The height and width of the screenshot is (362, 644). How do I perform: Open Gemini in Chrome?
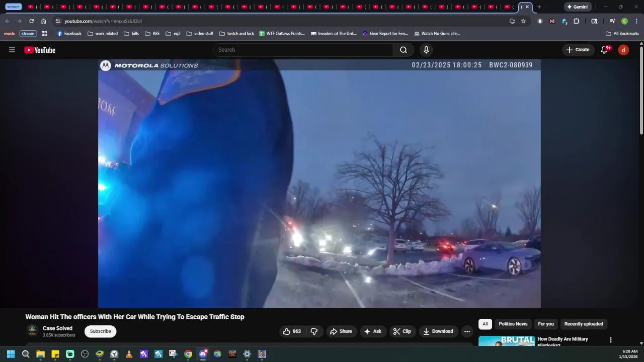[577, 7]
